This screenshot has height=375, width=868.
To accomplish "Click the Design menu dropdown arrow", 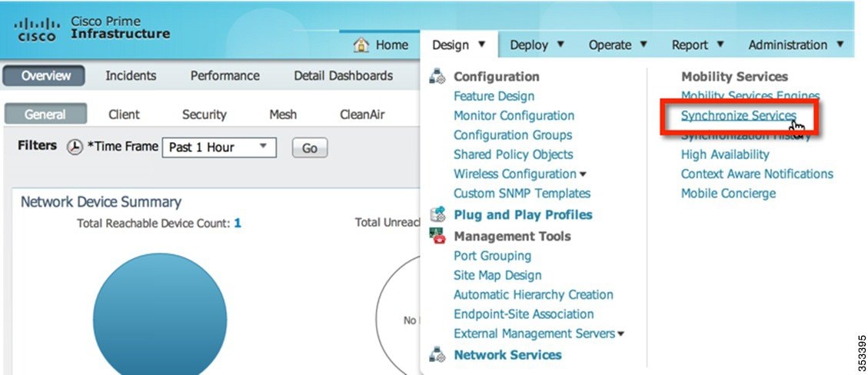I will 481,45.
